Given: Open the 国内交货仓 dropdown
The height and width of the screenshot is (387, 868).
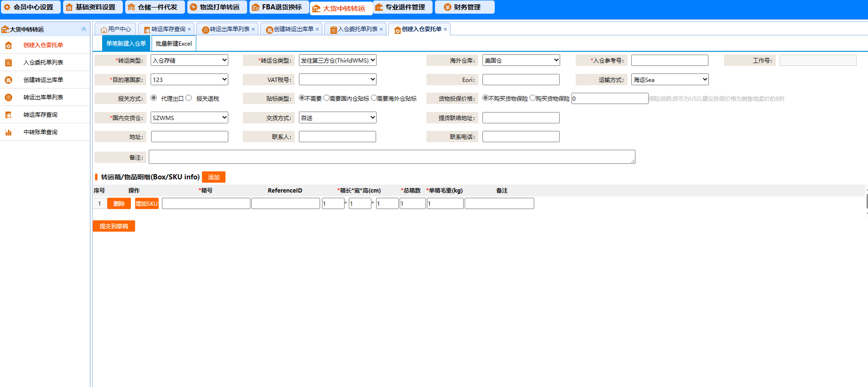Looking at the screenshot, I should click(x=189, y=118).
